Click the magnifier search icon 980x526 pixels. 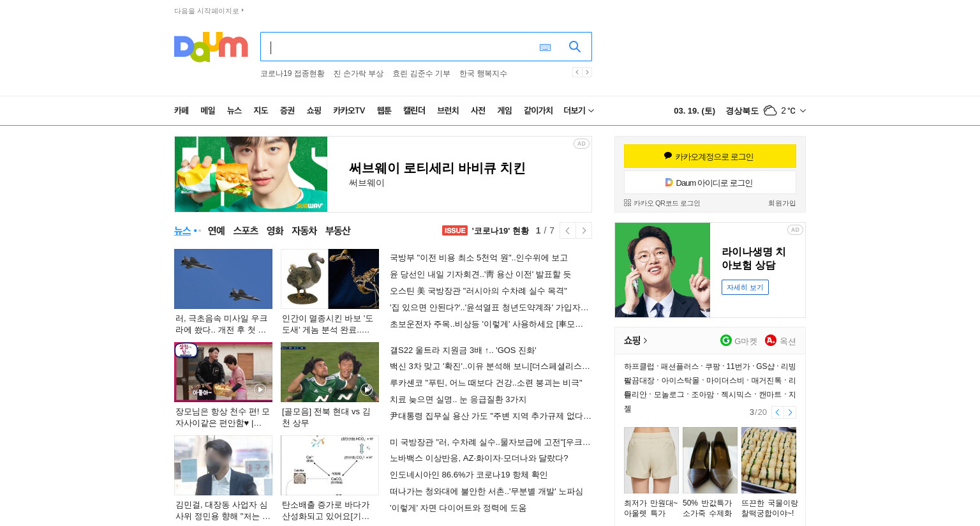[575, 47]
